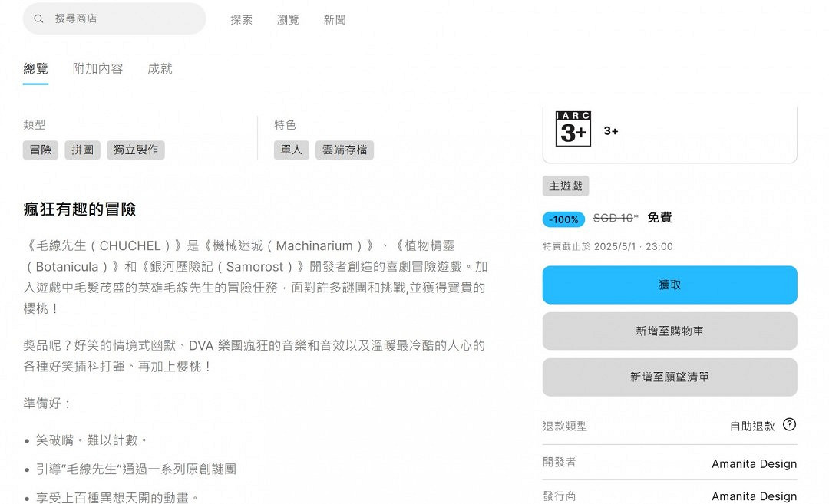
Task: Open the refund type help question mark
Action: click(790, 425)
